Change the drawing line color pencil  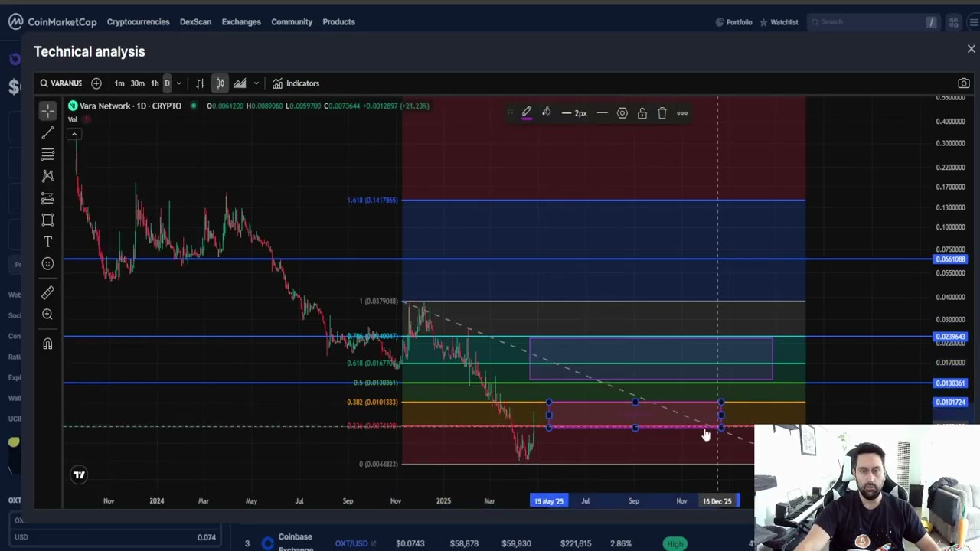pos(527,113)
